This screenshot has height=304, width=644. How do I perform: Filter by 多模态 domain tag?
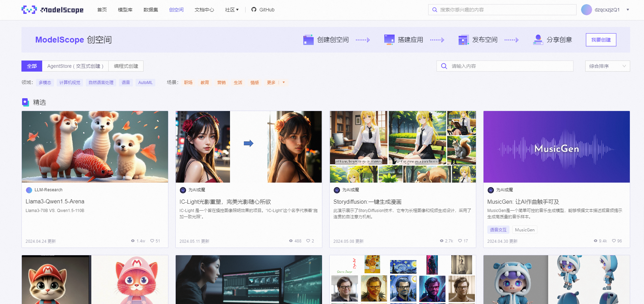pyautogui.click(x=45, y=83)
